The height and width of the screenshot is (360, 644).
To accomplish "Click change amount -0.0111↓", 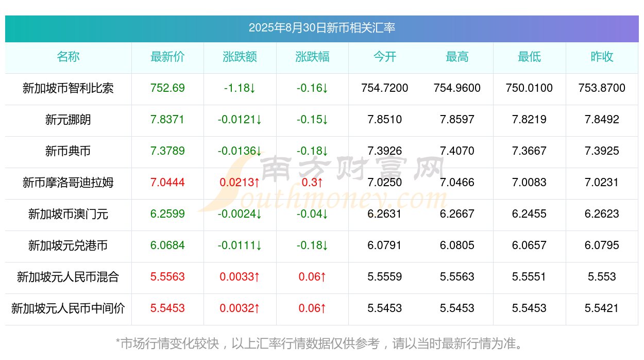I will 240,246.
